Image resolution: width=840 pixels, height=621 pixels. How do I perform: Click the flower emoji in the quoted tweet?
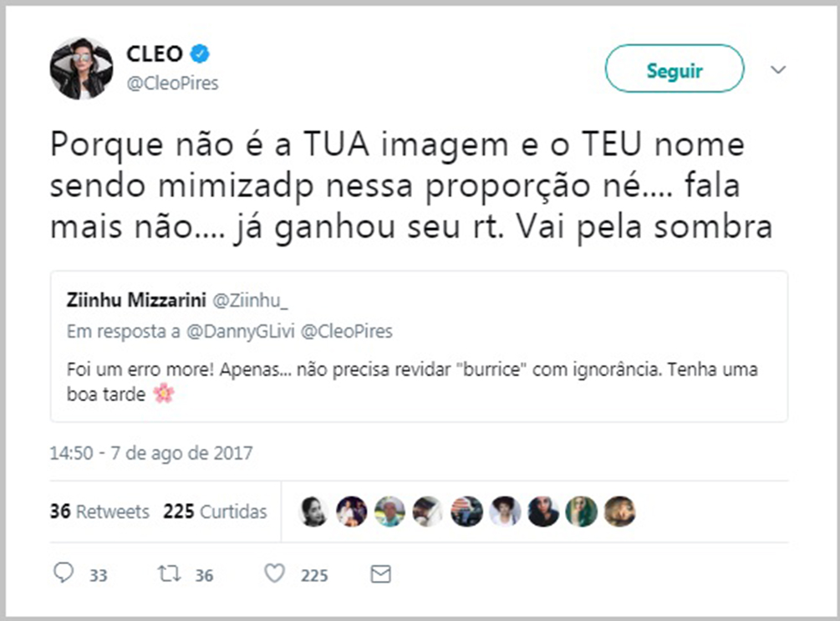[162, 392]
